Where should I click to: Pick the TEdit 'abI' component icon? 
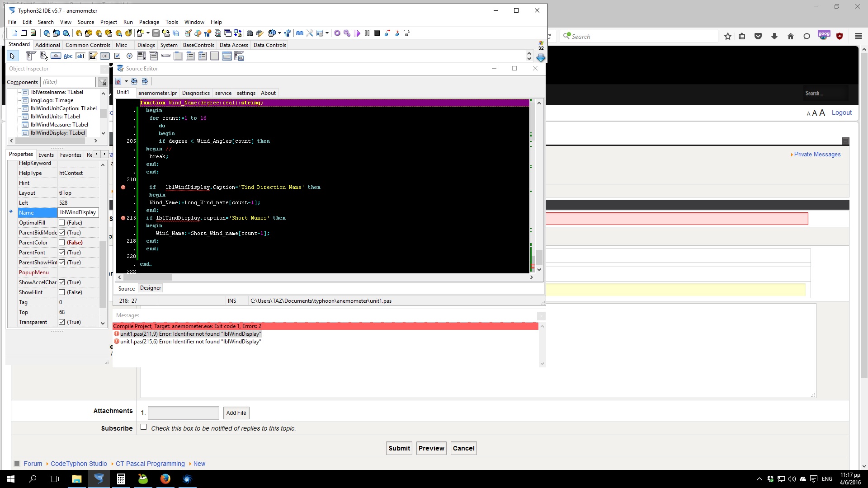pos(80,56)
